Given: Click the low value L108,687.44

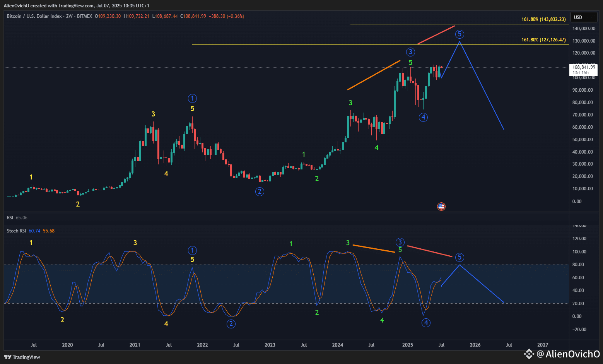Looking at the screenshot, I should (165, 16).
